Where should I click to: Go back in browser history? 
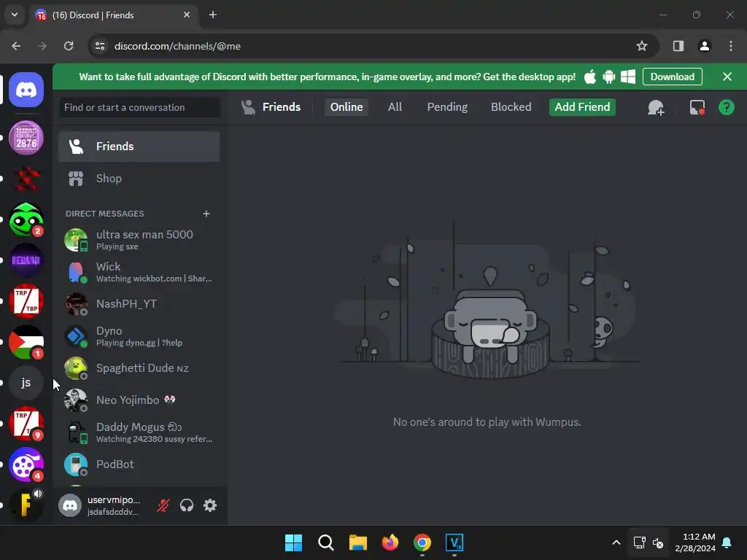16,46
